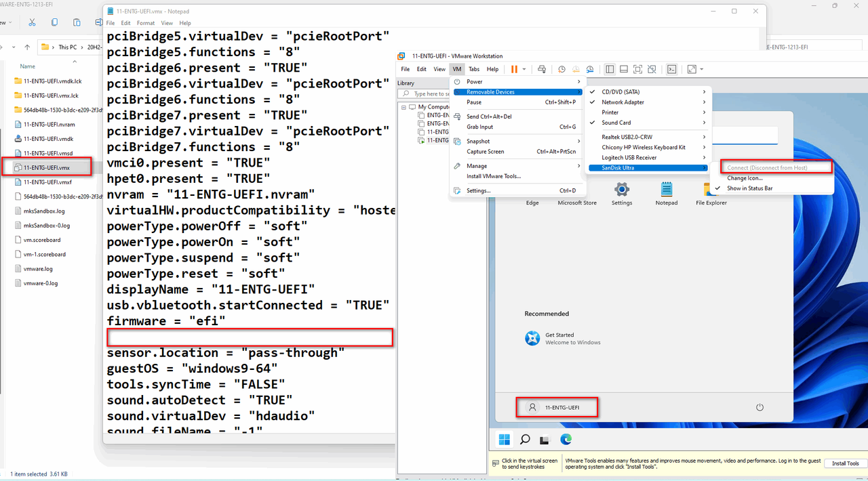The height and width of the screenshot is (481, 868).
Task: Open Settings... from the VM menu
Action: 517,190
